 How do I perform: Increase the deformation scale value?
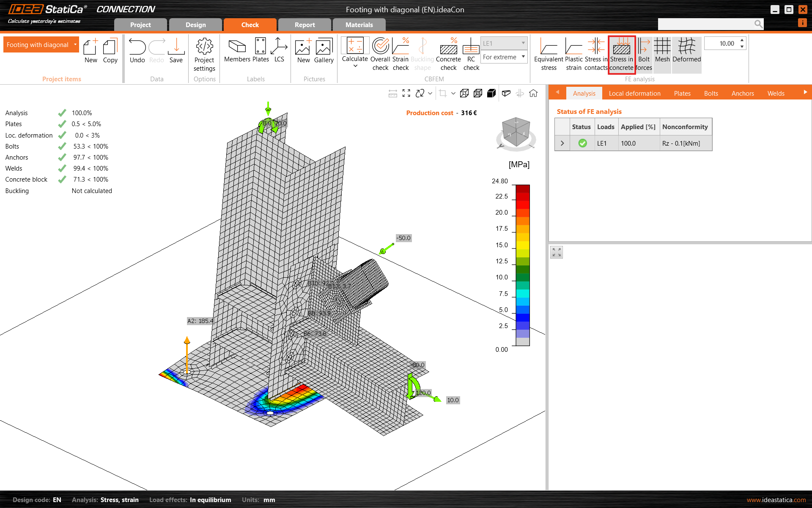tap(742, 40)
